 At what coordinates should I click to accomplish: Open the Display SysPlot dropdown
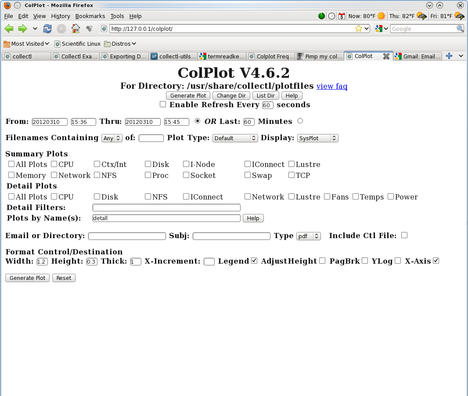click(x=318, y=138)
